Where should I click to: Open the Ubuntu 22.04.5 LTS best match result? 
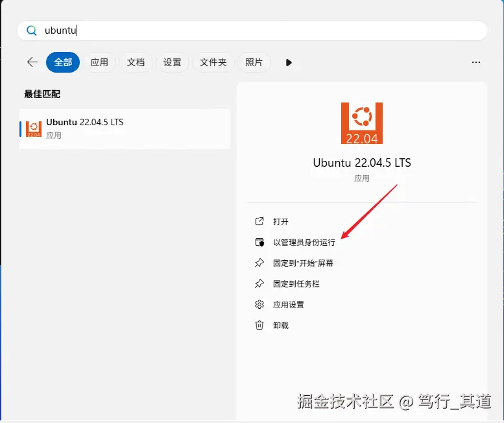[x=125, y=128]
